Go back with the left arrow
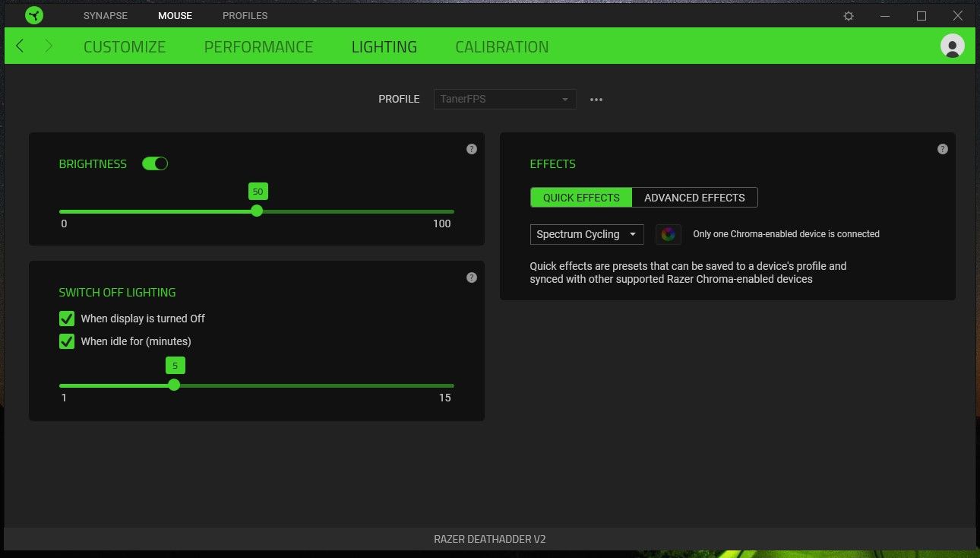The height and width of the screenshot is (558, 980). pos(20,46)
